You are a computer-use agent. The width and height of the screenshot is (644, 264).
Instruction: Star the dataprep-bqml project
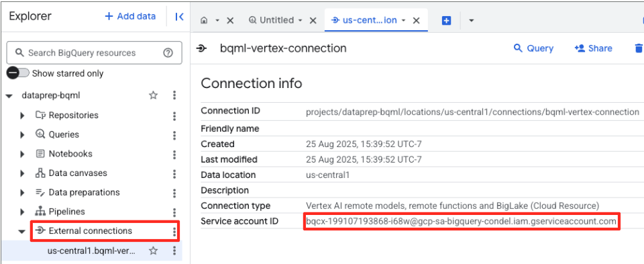click(x=153, y=95)
